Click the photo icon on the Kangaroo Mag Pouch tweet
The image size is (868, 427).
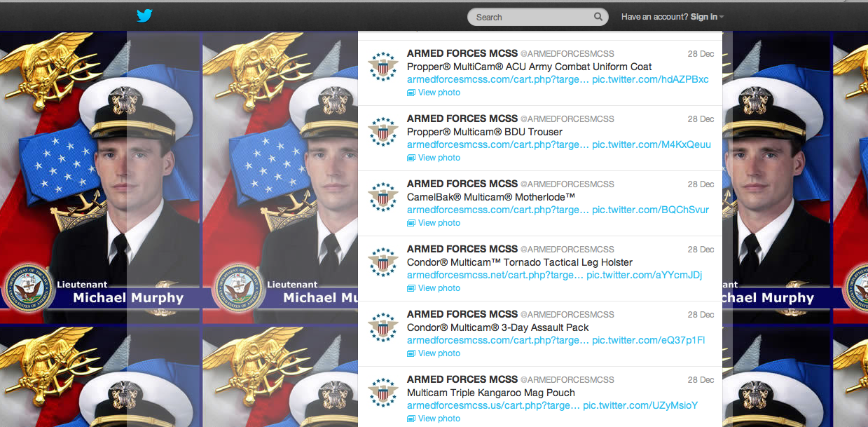411,419
